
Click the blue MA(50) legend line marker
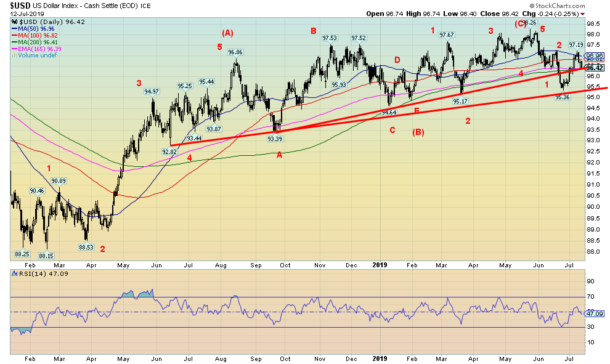14,28
